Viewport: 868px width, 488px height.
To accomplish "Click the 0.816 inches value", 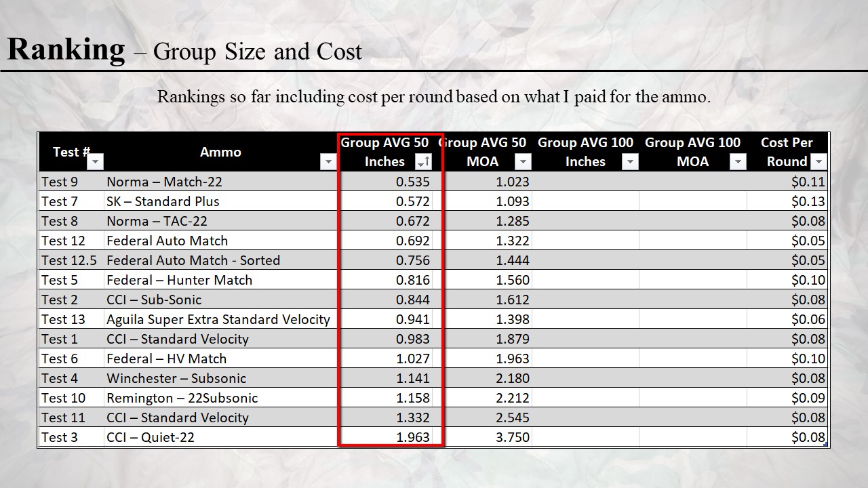I will pyautogui.click(x=413, y=280).
